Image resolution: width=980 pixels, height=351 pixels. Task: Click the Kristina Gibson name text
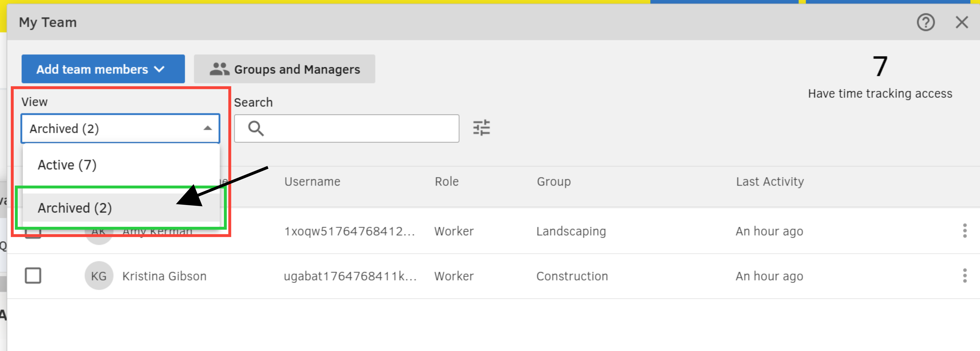pyautogui.click(x=164, y=276)
